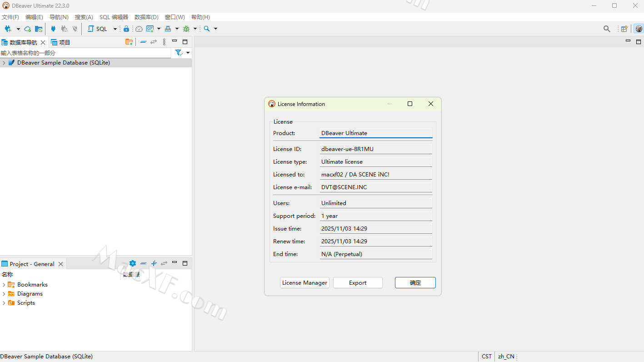Open the 数据库(D) menu
This screenshot has width=644, height=362.
click(146, 17)
